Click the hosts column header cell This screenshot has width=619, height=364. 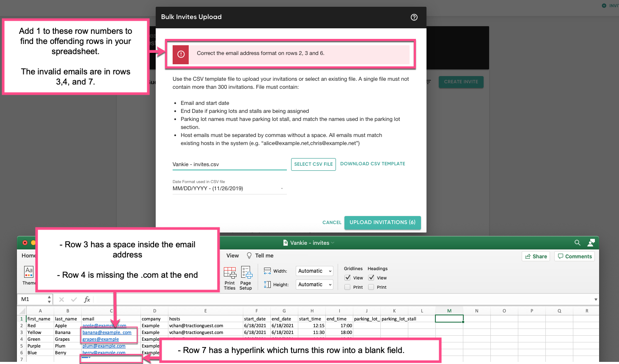coord(206,319)
